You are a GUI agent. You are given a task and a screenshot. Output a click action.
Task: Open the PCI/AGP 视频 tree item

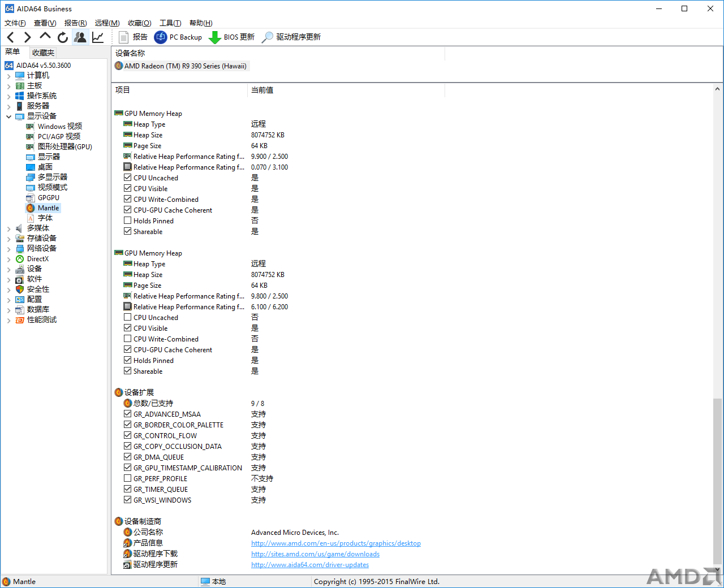[59, 136]
